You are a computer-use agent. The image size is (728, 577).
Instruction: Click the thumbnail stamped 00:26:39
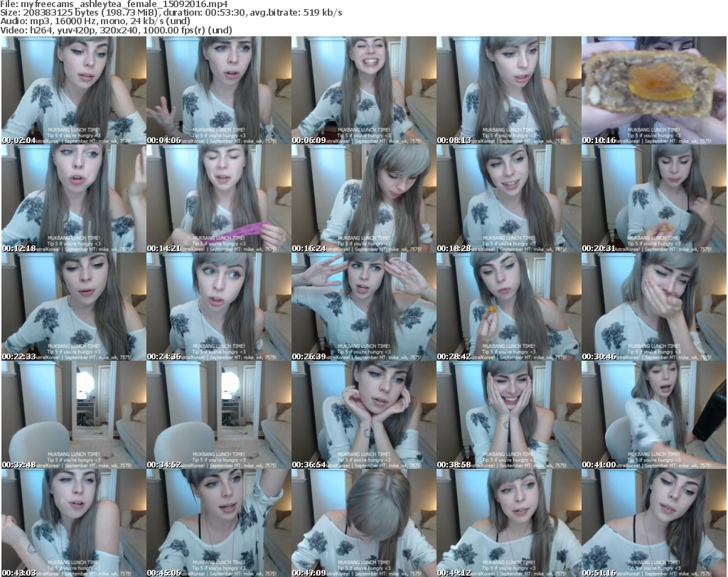363,307
